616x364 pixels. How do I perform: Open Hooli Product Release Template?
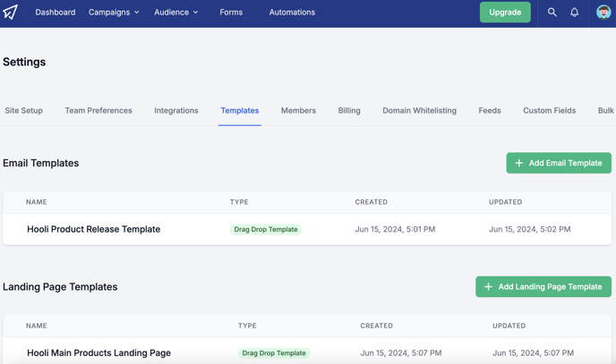tap(93, 229)
